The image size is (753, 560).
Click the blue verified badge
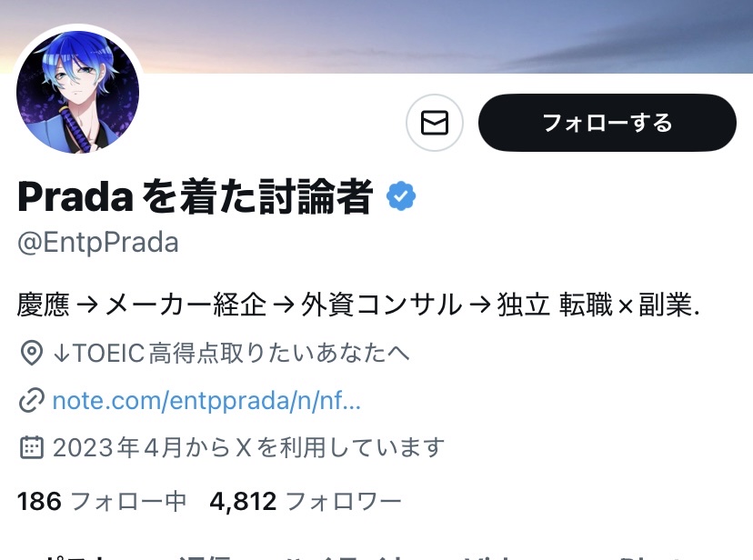[x=401, y=195]
